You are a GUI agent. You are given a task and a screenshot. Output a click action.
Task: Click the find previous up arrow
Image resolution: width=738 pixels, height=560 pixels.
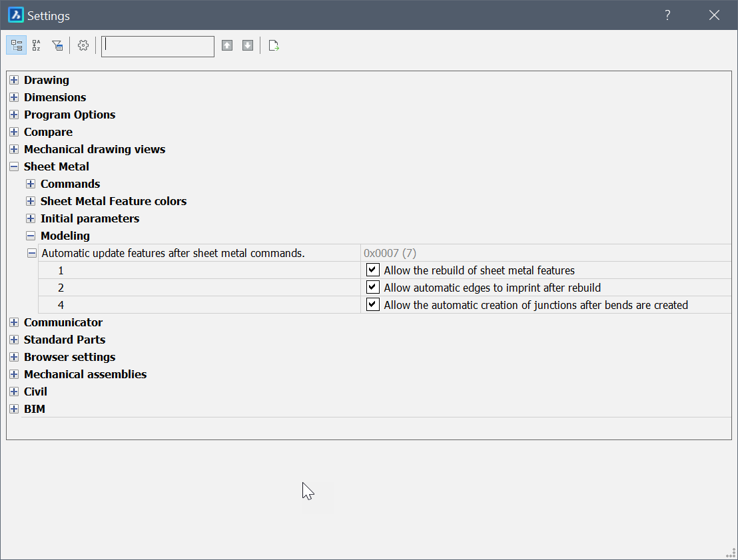point(227,45)
